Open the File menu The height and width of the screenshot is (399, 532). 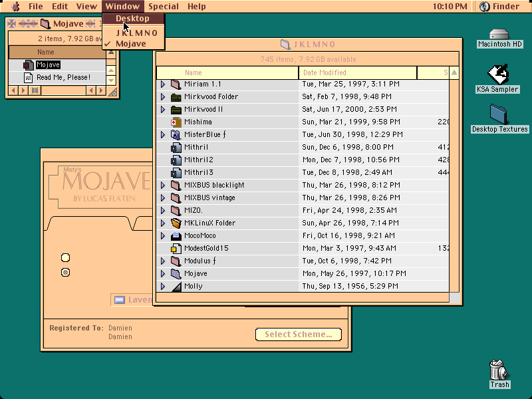pyautogui.click(x=36, y=7)
